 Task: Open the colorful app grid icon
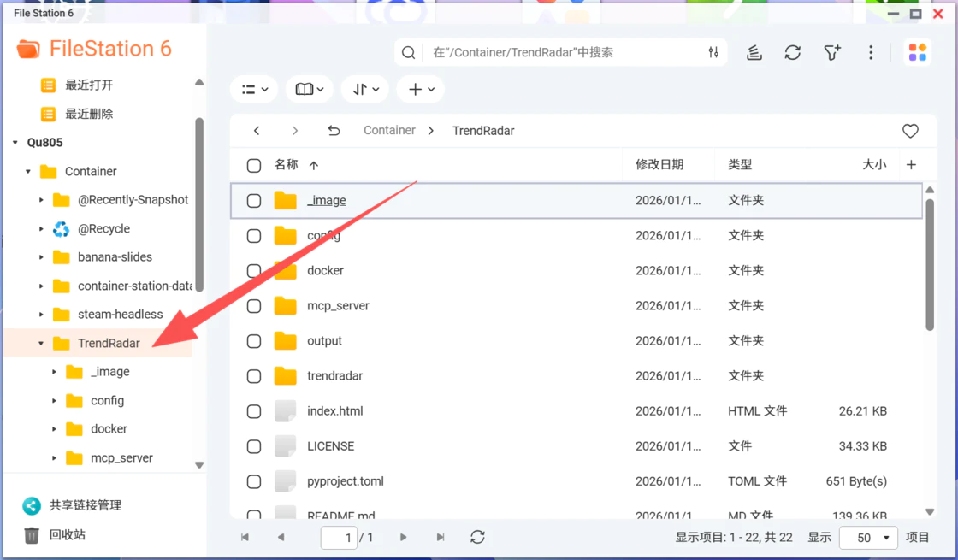coord(917,52)
